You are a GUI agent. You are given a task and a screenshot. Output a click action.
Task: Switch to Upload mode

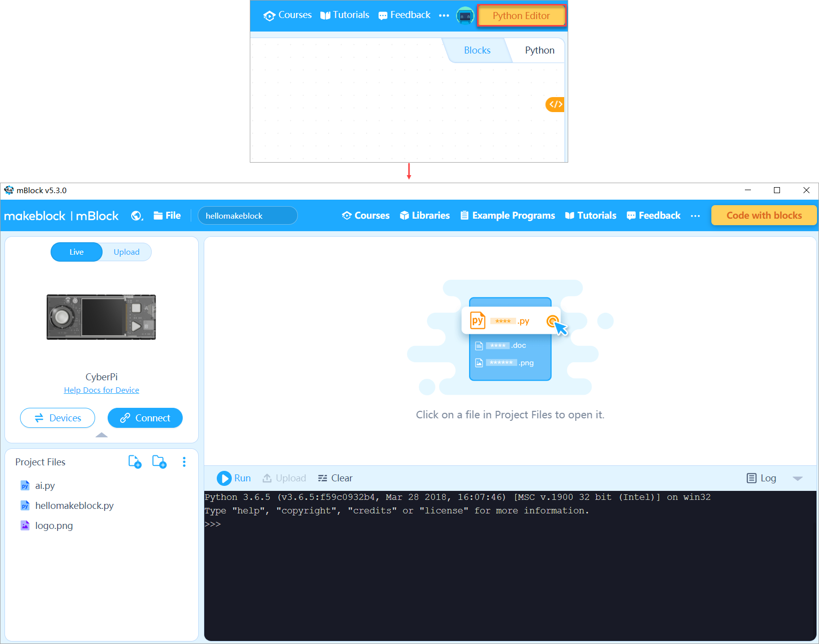[x=126, y=252]
